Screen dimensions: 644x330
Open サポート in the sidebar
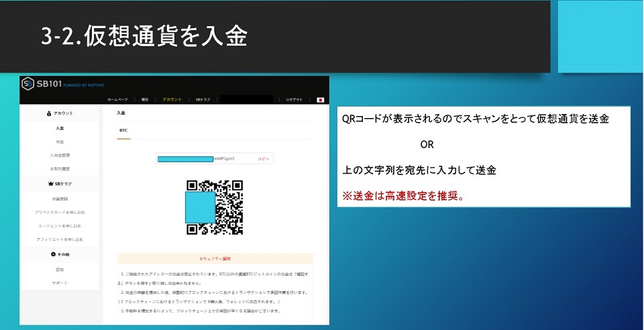coord(60,283)
